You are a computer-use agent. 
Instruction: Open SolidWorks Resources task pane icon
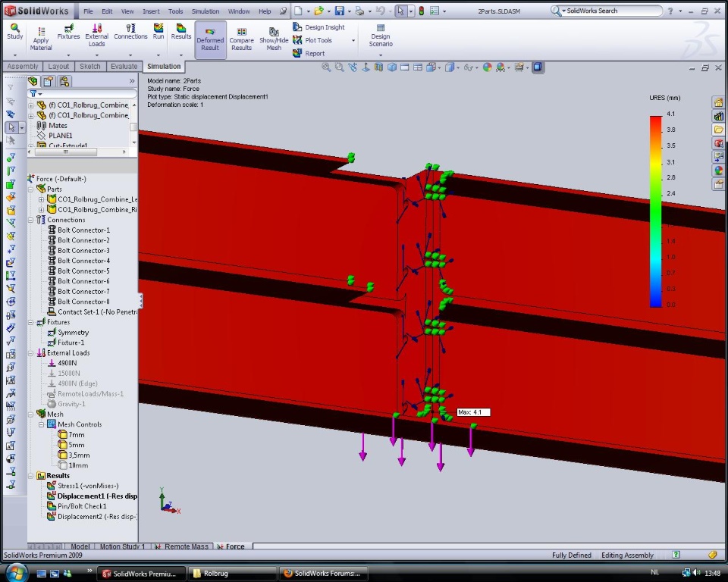click(718, 102)
